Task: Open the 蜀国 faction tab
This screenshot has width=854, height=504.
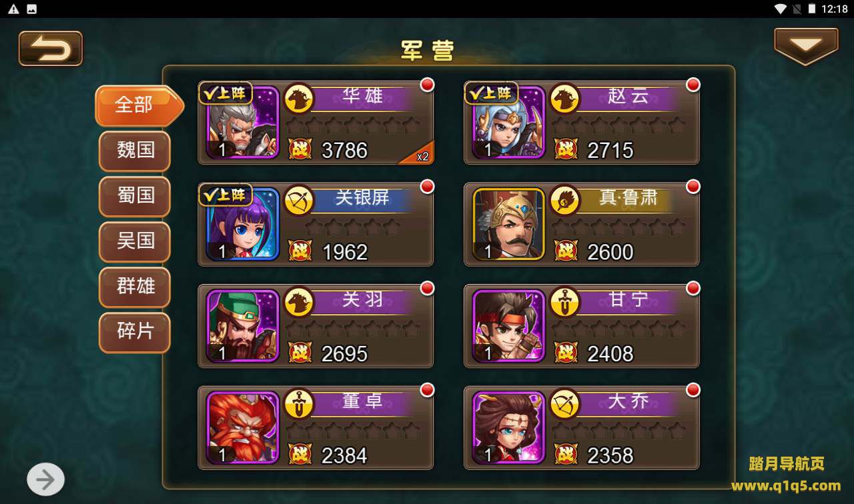Action: tap(135, 197)
